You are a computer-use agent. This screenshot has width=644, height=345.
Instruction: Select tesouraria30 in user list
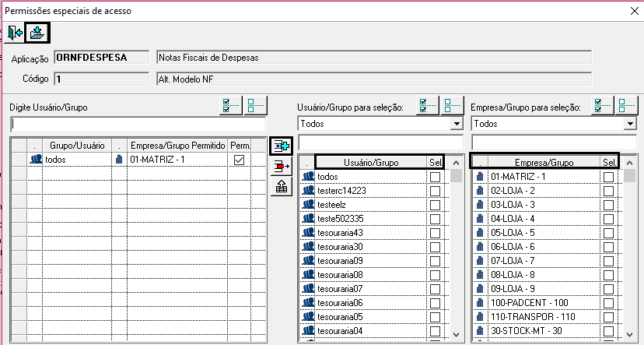tap(372, 247)
